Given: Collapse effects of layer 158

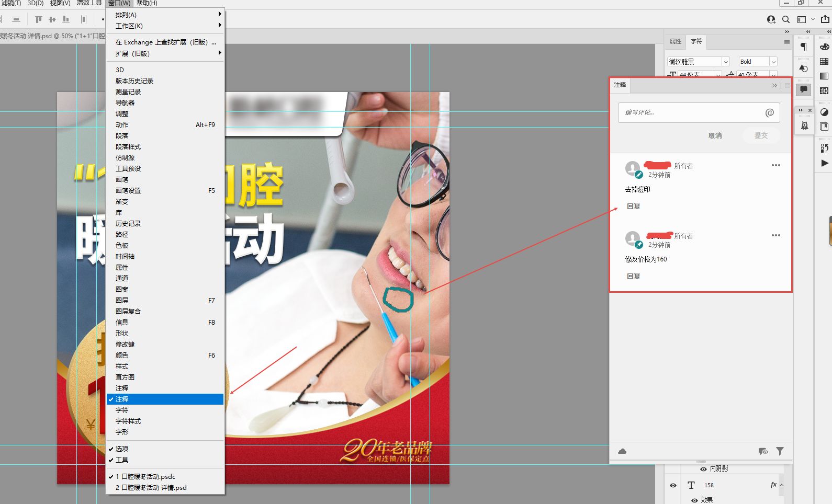Looking at the screenshot, I should point(782,485).
